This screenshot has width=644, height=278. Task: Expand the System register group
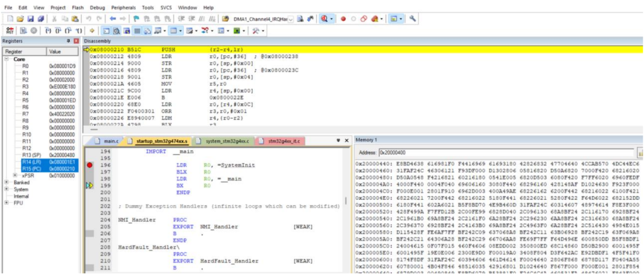(7, 189)
